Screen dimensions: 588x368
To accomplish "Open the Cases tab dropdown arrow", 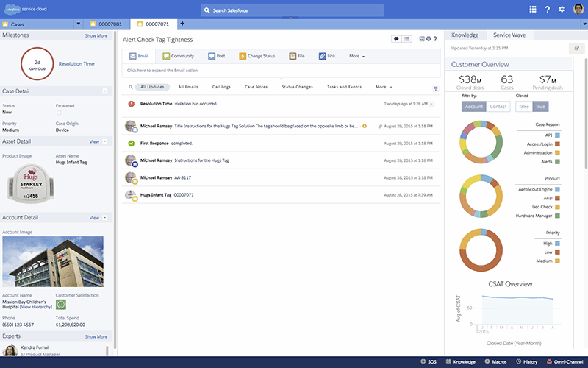I will (x=79, y=24).
